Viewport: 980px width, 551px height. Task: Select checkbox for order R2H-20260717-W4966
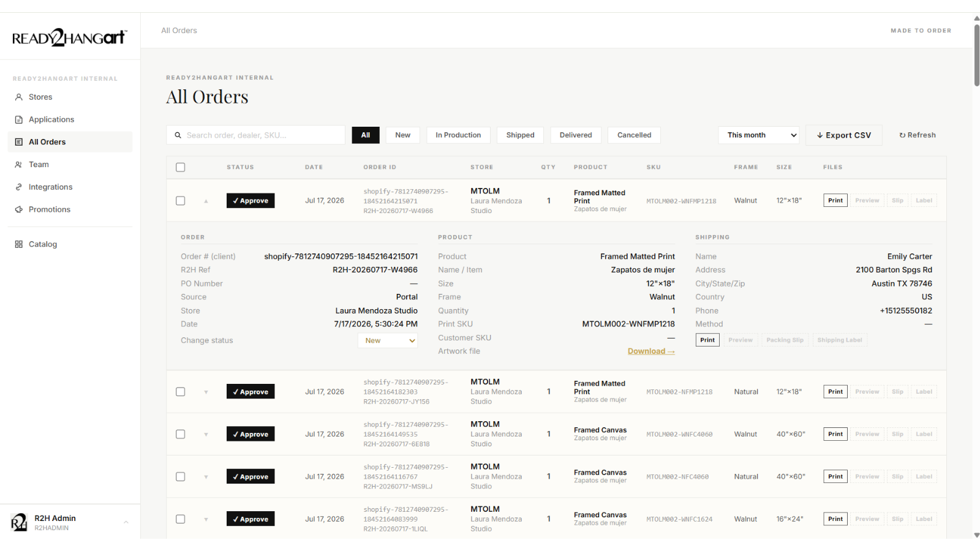(181, 201)
